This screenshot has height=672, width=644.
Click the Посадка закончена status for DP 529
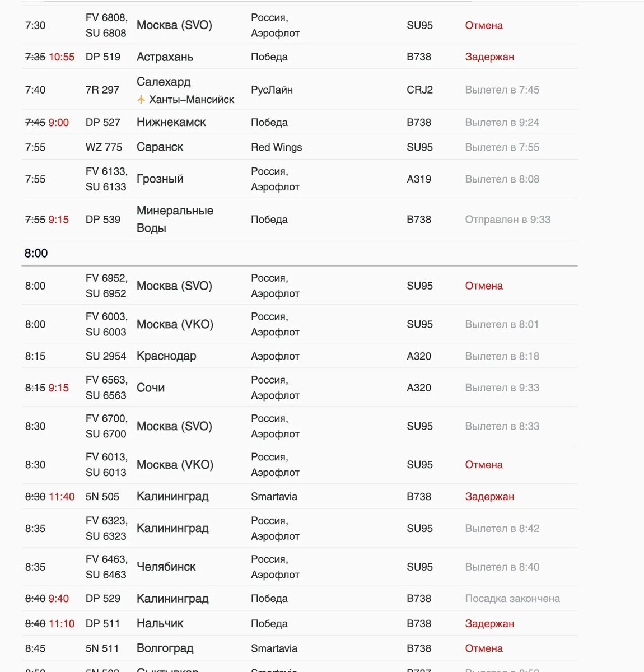pyautogui.click(x=512, y=599)
